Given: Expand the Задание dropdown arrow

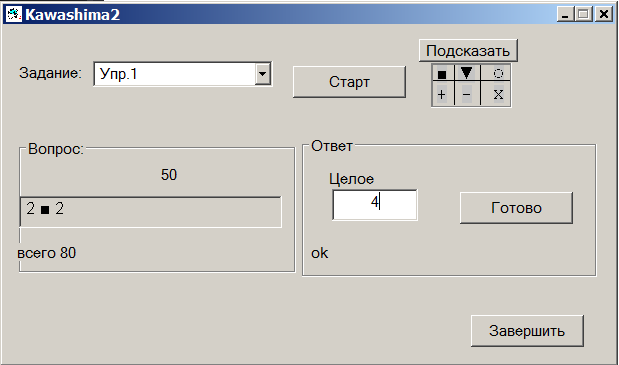Looking at the screenshot, I should tap(263, 74).
